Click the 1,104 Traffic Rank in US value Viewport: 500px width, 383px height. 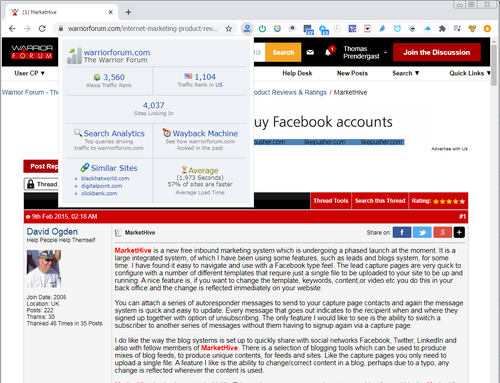205,77
